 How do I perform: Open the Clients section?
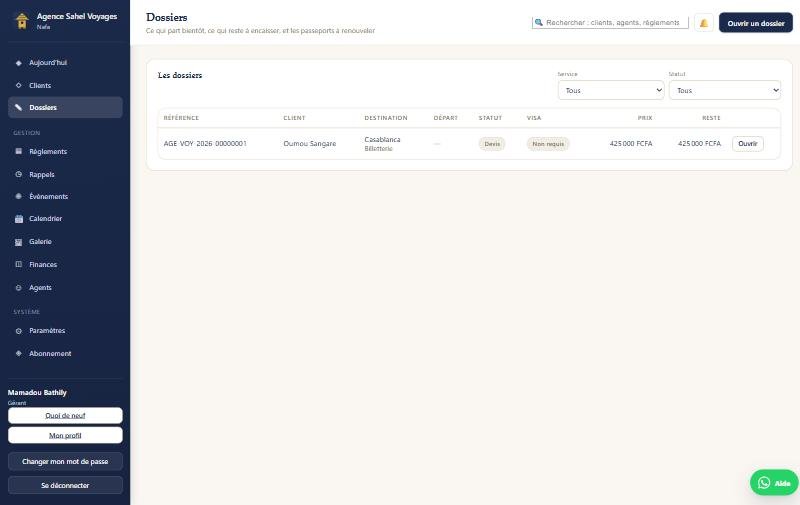tap(65, 85)
